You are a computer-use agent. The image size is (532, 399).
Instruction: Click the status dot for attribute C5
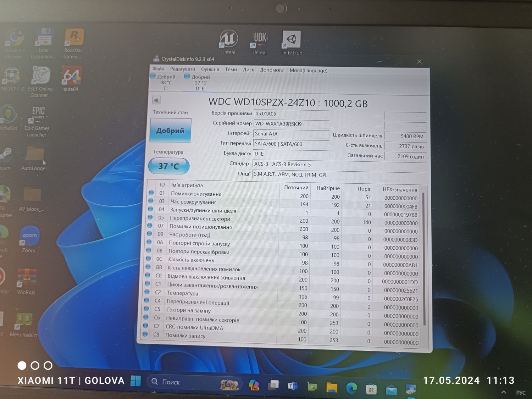point(146,309)
